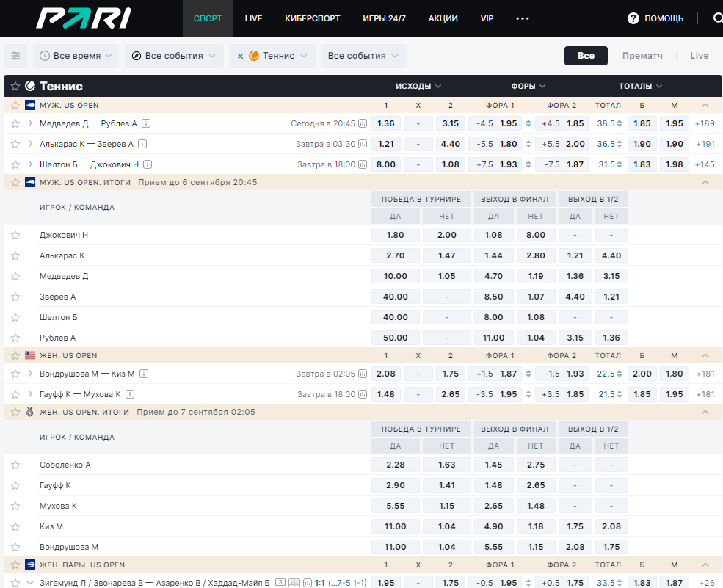Star the Соболенко А outright row

click(15, 465)
